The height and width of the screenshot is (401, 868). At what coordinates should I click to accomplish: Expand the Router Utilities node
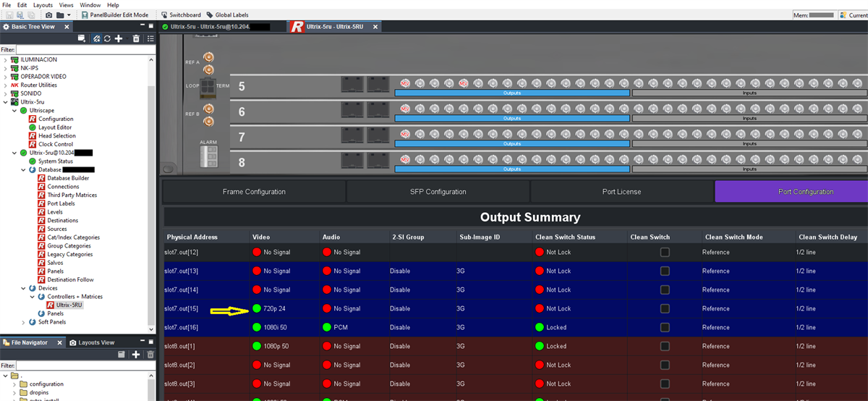[x=6, y=85]
